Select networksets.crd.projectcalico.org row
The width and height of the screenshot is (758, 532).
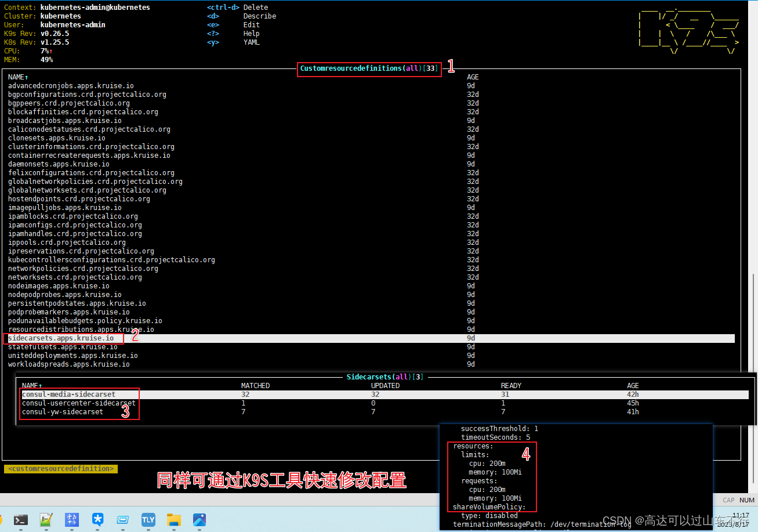[371, 277]
